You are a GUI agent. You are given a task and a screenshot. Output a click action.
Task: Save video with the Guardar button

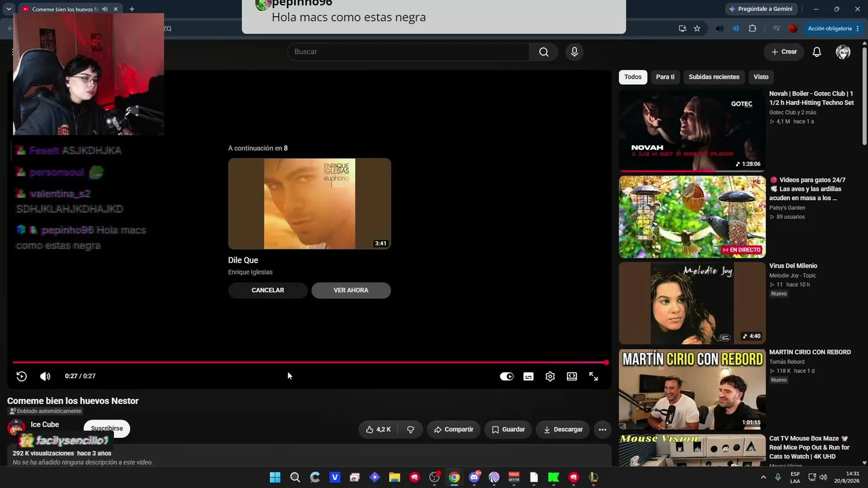(x=508, y=430)
